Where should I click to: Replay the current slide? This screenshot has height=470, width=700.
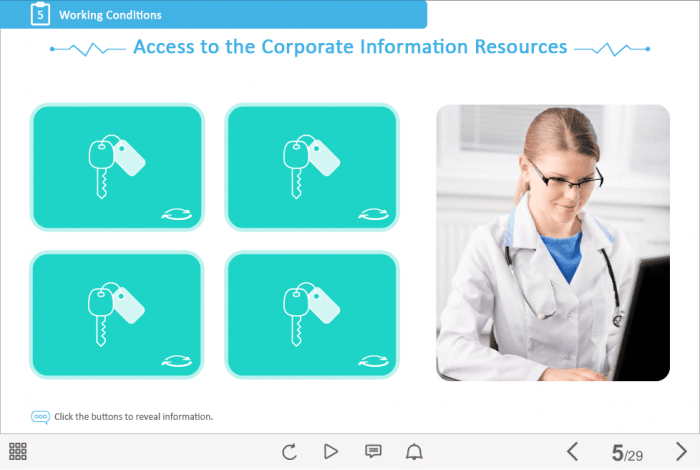point(290,451)
